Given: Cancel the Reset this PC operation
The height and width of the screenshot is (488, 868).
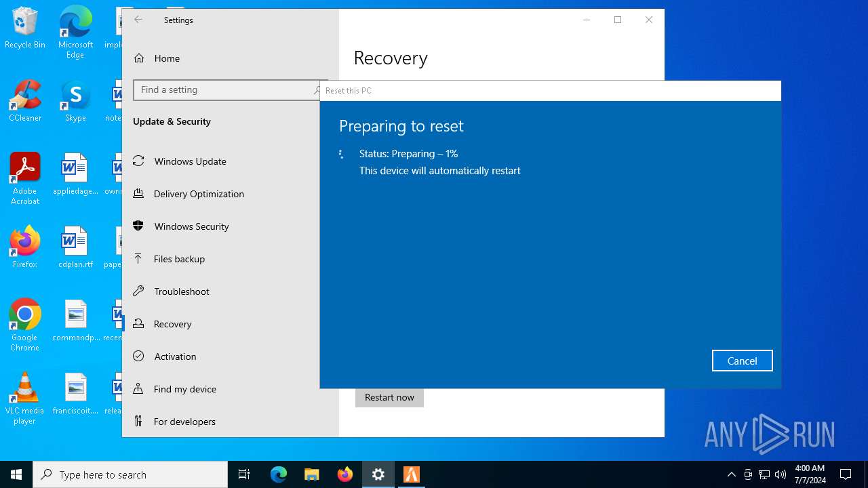Looking at the screenshot, I should tap(742, 361).
